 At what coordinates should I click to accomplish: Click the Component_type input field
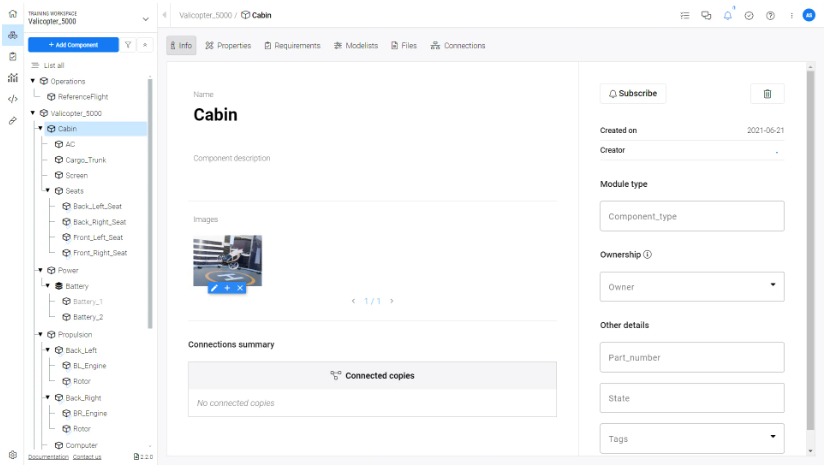click(692, 216)
